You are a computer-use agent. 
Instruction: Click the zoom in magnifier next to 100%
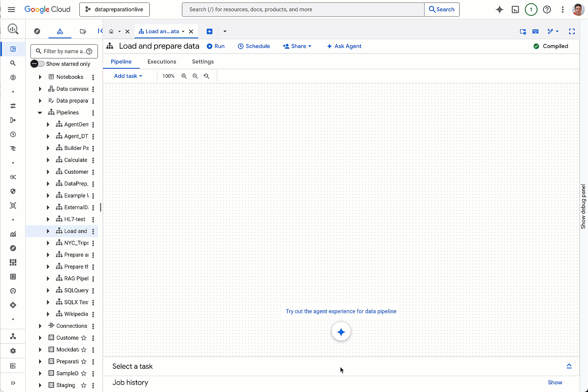pos(184,76)
